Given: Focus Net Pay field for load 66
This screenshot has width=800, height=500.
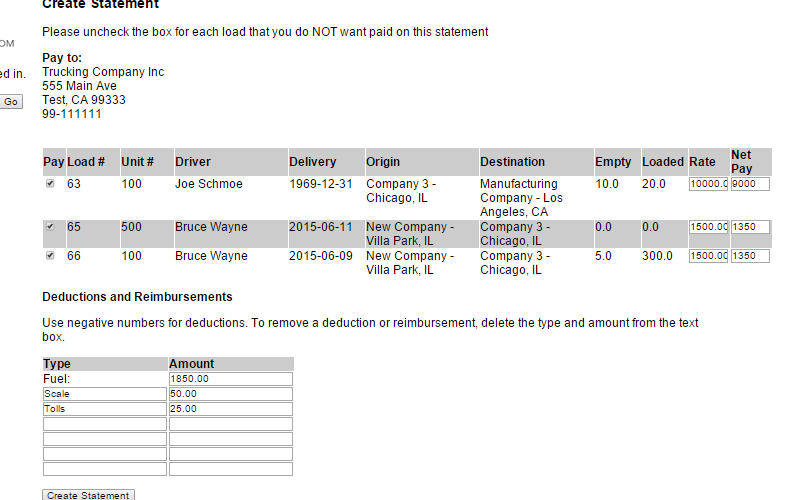Looking at the screenshot, I should [x=750, y=256].
